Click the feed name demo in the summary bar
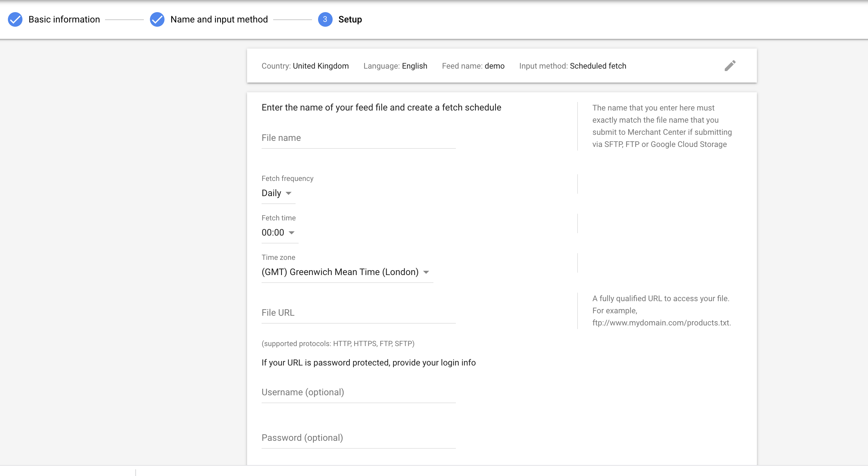The height and width of the screenshot is (476, 868). pos(494,66)
